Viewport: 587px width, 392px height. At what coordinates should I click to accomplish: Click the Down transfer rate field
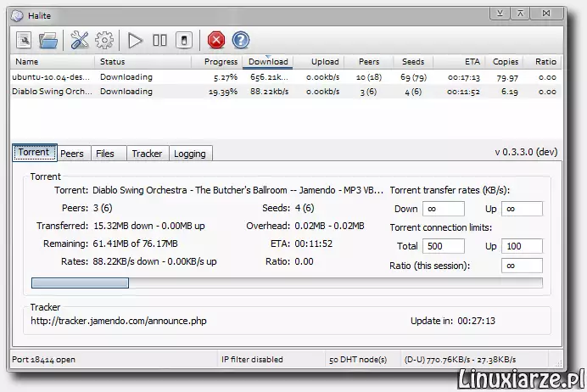pyautogui.click(x=444, y=209)
